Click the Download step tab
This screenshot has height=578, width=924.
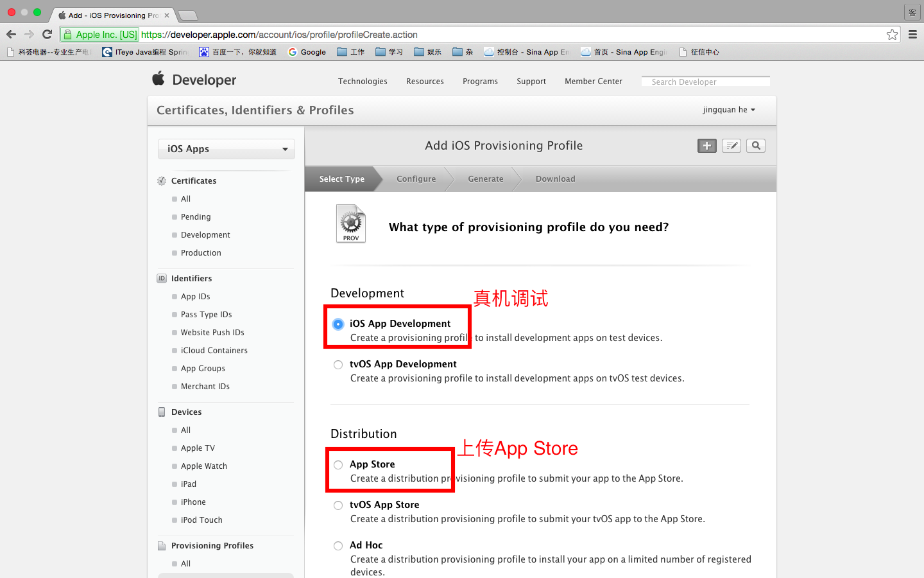point(556,179)
